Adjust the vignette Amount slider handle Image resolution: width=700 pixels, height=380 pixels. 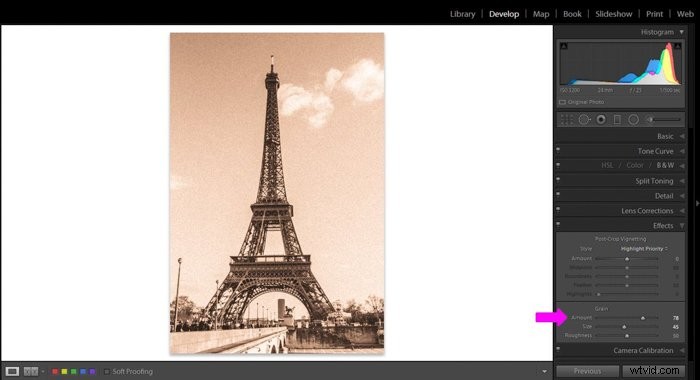point(627,259)
